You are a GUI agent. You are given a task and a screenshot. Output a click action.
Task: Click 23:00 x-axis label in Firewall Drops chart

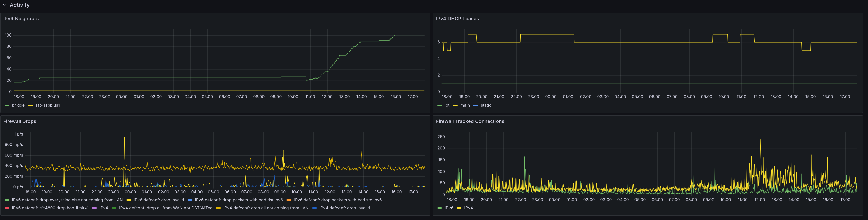coord(114,192)
